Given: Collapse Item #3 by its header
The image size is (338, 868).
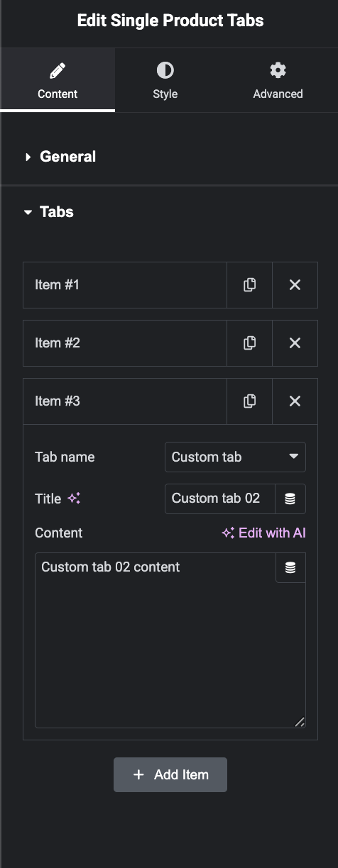Looking at the screenshot, I should 125,401.
